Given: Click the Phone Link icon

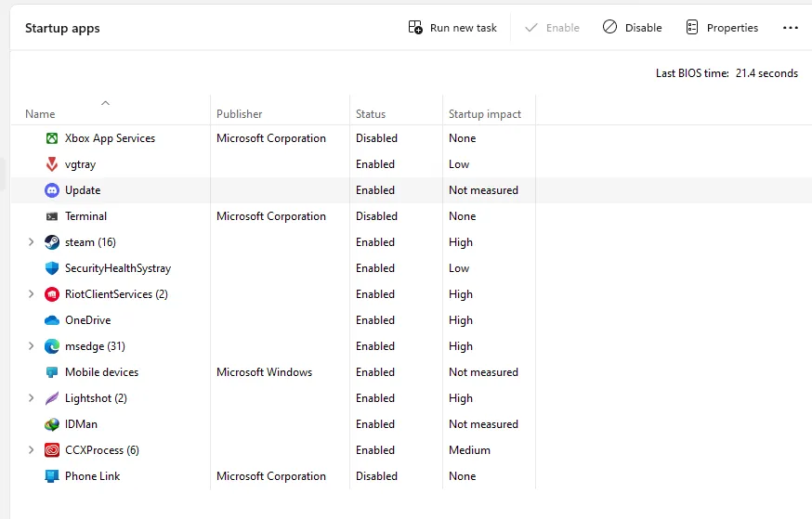Looking at the screenshot, I should tap(52, 476).
